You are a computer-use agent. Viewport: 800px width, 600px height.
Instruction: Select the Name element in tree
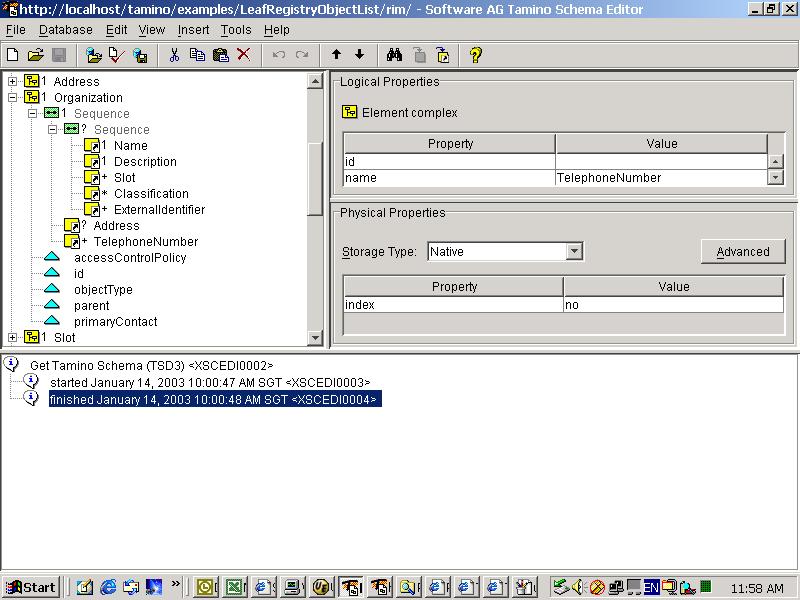(x=131, y=145)
